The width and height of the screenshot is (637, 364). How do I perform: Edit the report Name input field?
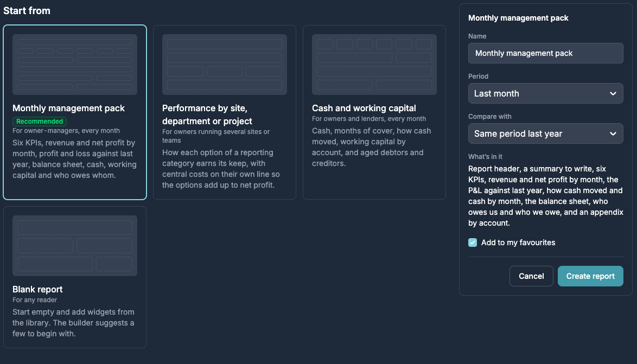546,53
